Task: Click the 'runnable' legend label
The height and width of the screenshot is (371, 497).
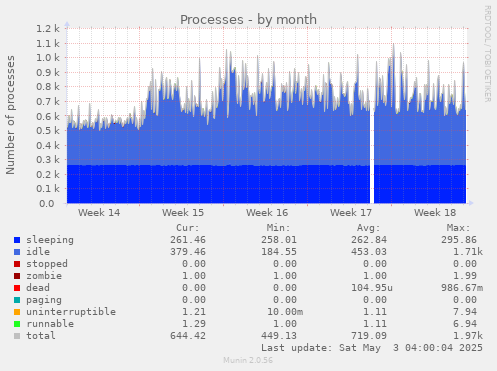Action: tap(50, 324)
